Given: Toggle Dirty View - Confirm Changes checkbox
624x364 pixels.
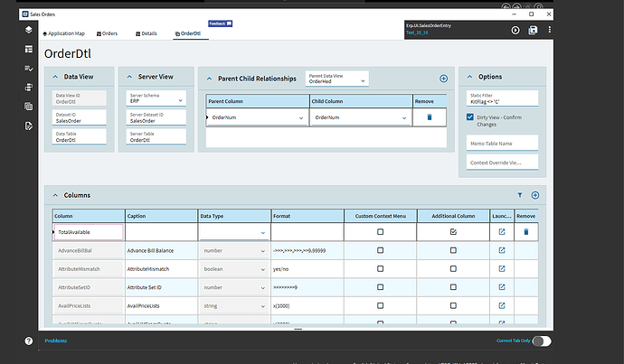Looking at the screenshot, I should pyautogui.click(x=470, y=117).
